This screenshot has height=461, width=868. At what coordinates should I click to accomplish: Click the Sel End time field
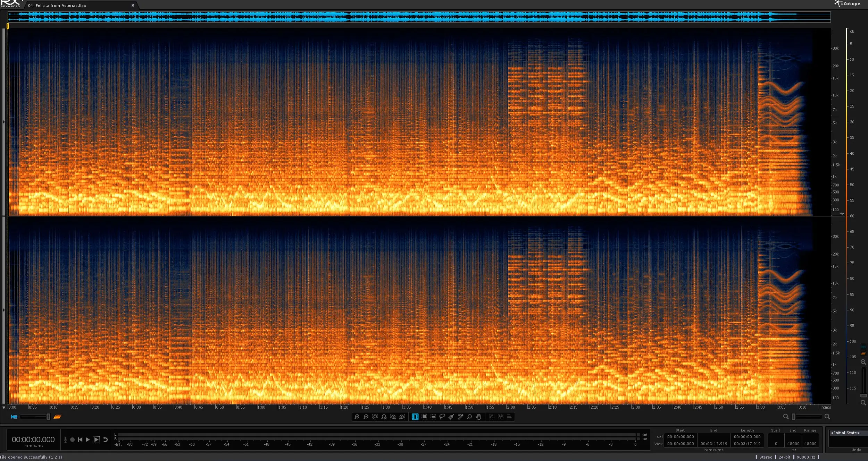click(x=714, y=437)
